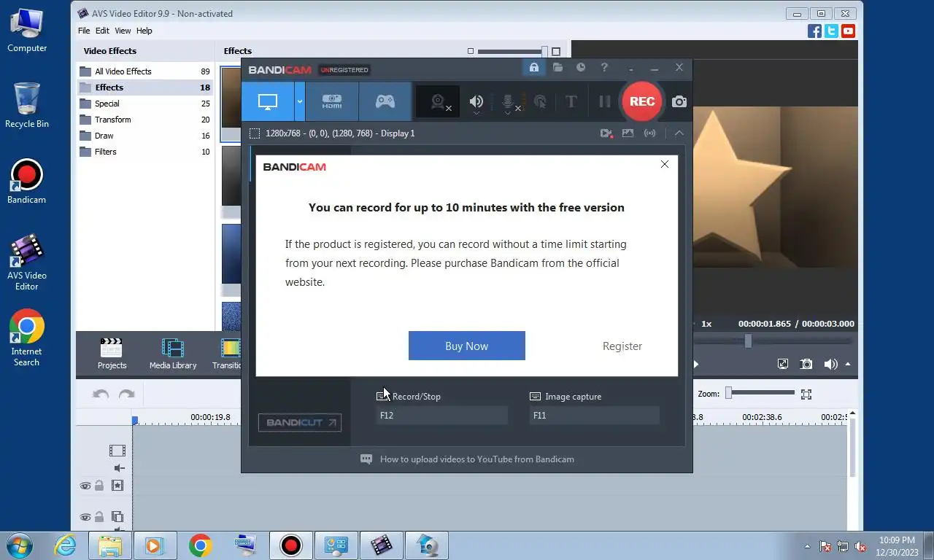Click zoom-to-fit icon beside Zoom slider
This screenshot has height=560, width=934.
(x=806, y=394)
